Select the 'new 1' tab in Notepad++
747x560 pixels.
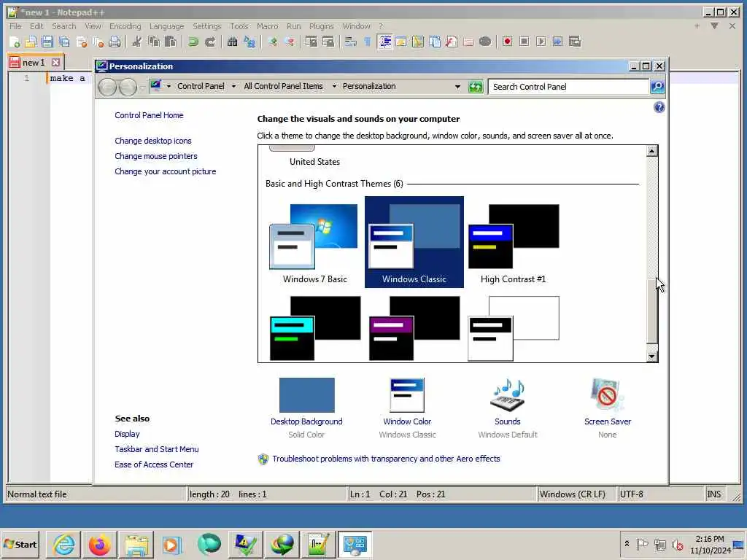[x=34, y=63]
